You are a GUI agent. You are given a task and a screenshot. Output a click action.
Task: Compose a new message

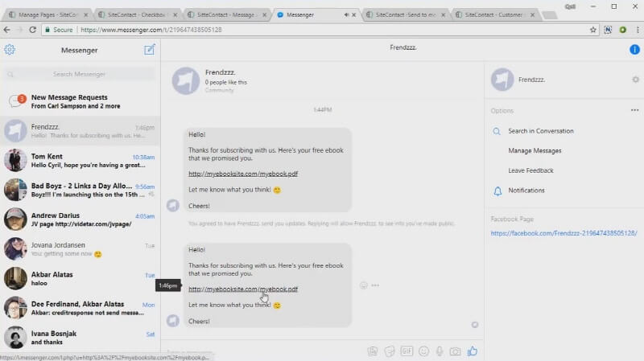pos(150,50)
